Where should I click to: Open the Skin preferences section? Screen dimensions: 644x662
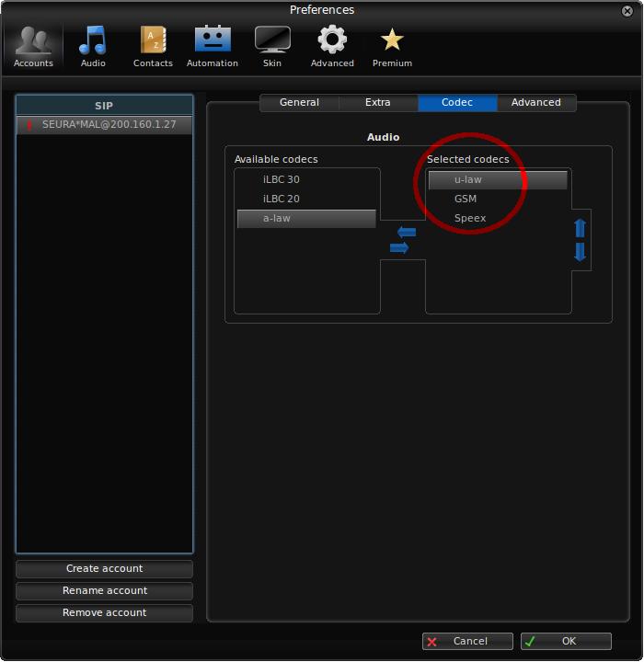pos(271,47)
